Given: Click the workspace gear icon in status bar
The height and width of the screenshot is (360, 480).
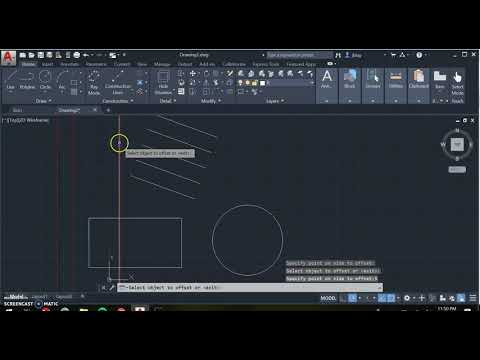Looking at the screenshot, I should (x=407, y=298).
